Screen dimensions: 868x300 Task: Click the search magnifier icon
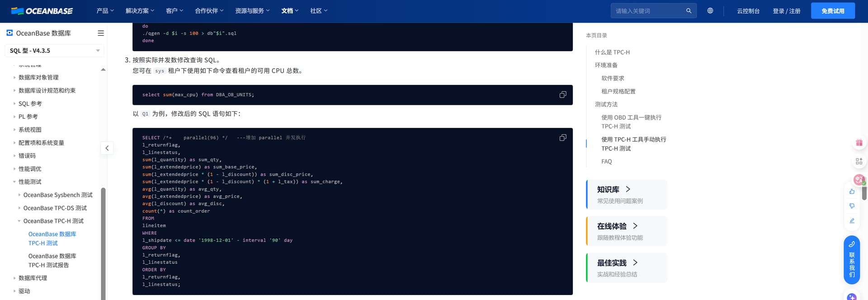(689, 11)
